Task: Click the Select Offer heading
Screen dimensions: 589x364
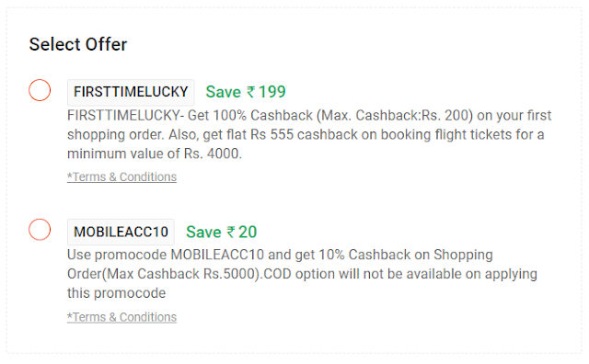Action: (x=78, y=44)
